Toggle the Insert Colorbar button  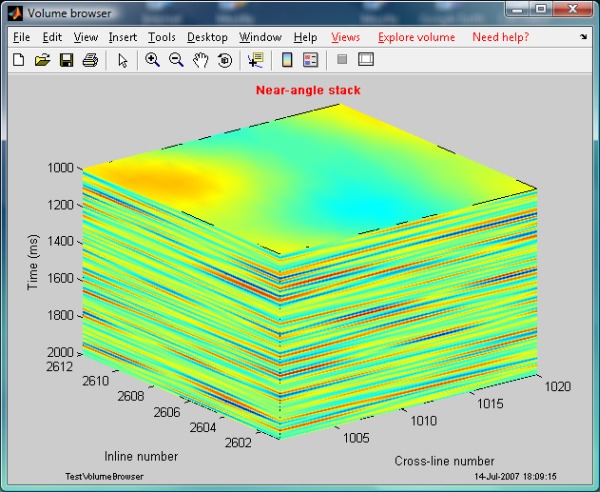point(286,60)
